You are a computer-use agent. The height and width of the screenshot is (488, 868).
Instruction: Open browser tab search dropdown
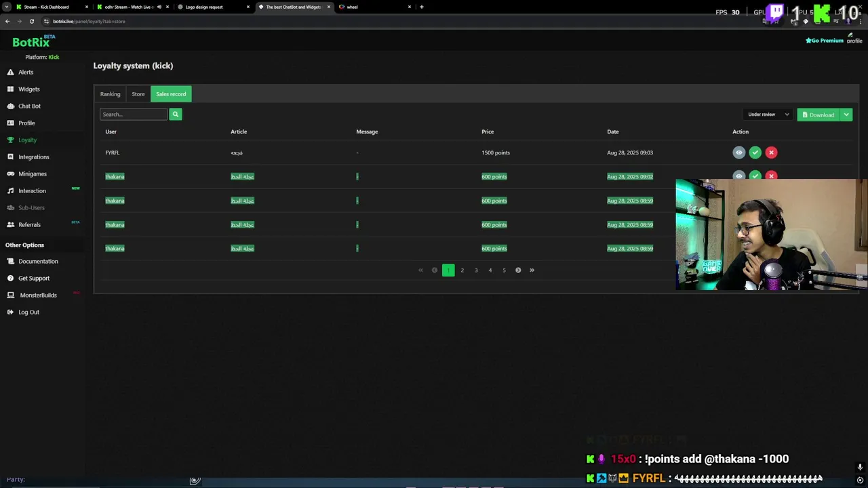point(5,7)
